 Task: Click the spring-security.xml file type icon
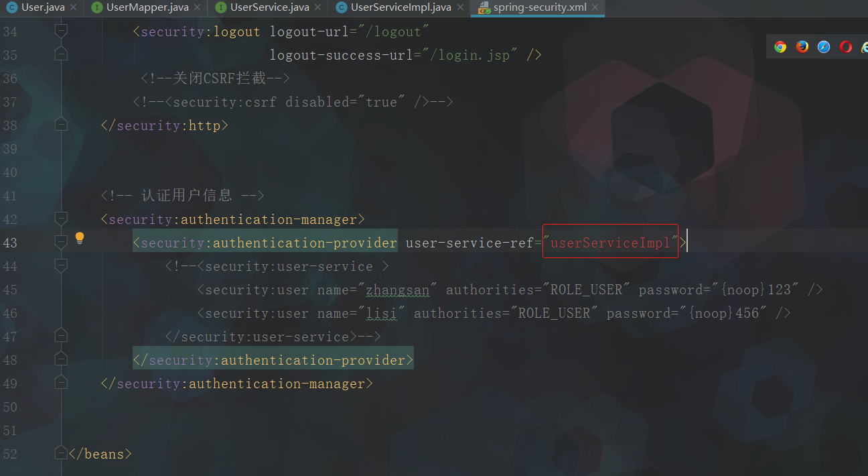pos(483,8)
